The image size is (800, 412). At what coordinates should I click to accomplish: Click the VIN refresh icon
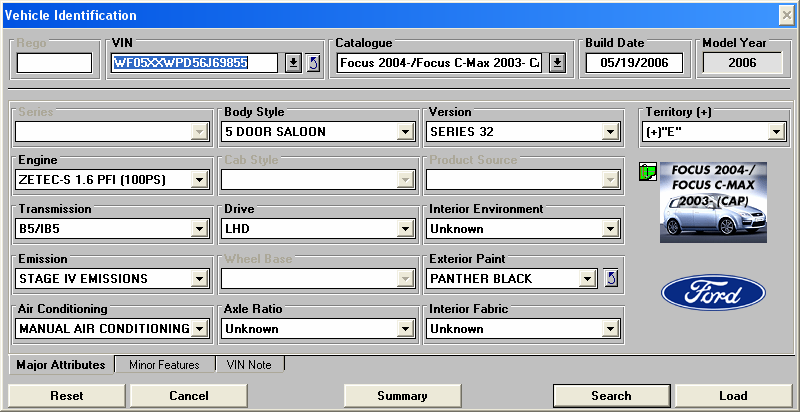point(313,63)
